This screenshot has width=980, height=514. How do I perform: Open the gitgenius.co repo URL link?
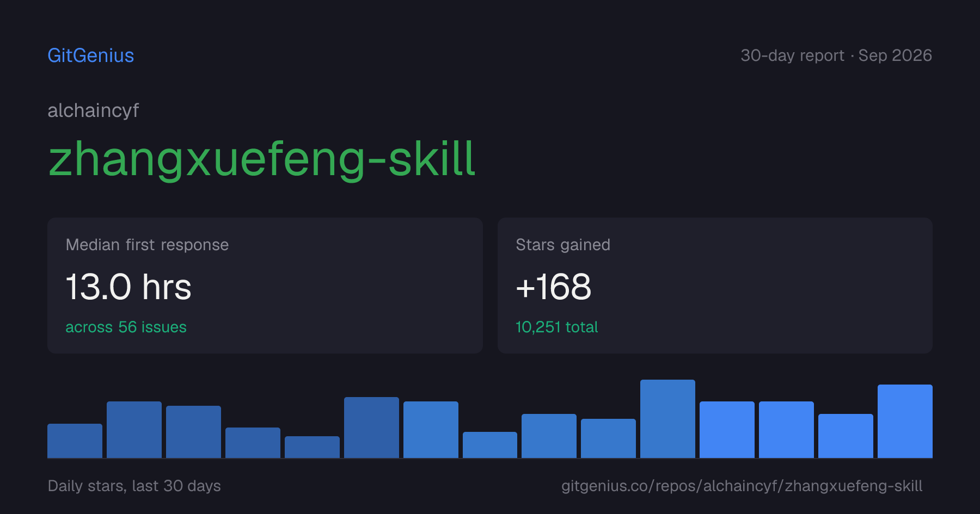(742, 486)
